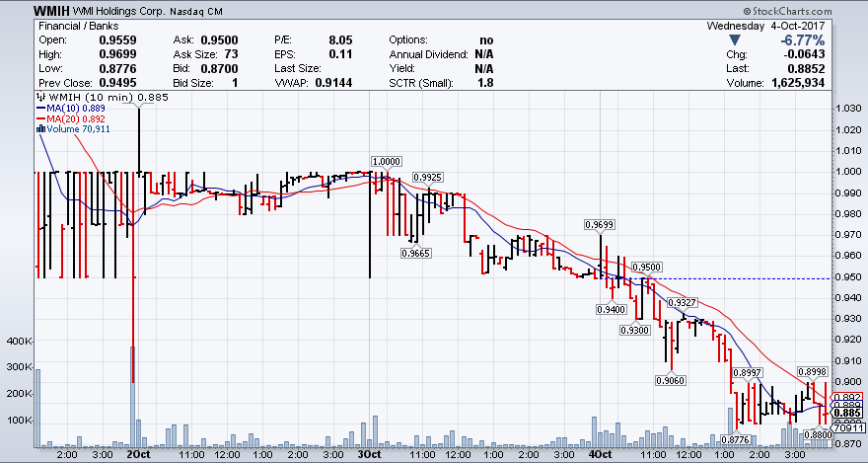Click the WMIH price bar legend icon

point(39,97)
